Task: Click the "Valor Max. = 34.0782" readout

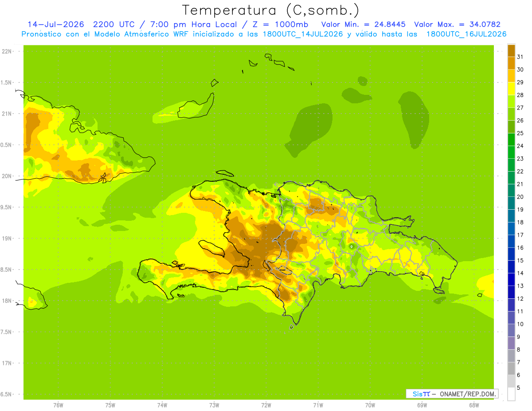Action: click(x=458, y=24)
